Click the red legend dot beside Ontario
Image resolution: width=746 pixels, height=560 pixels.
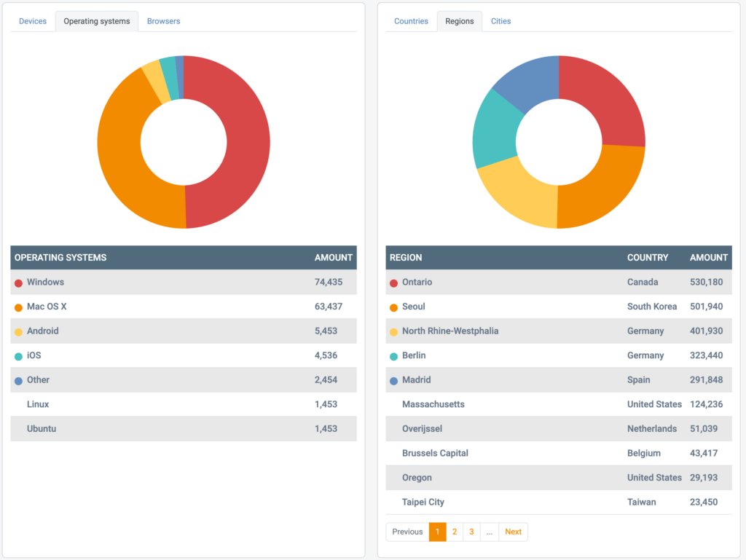(392, 282)
